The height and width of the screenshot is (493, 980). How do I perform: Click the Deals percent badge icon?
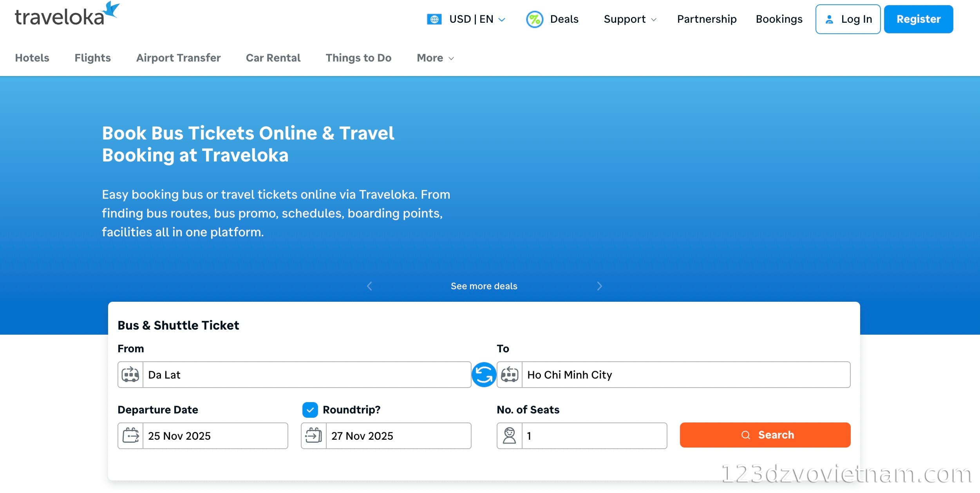[x=535, y=19]
